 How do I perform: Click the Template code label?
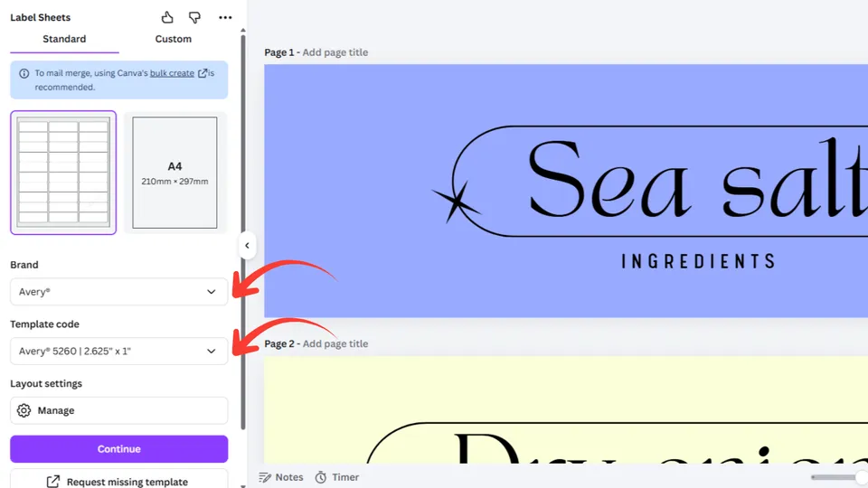pos(44,324)
